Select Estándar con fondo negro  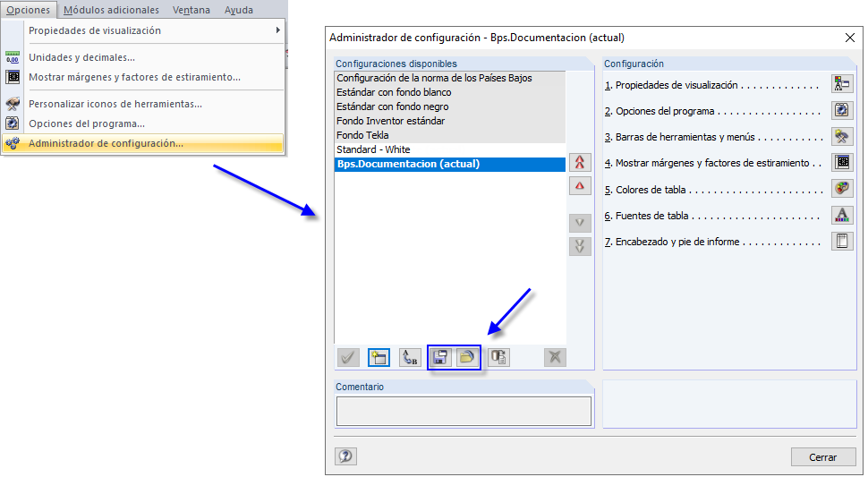point(450,106)
